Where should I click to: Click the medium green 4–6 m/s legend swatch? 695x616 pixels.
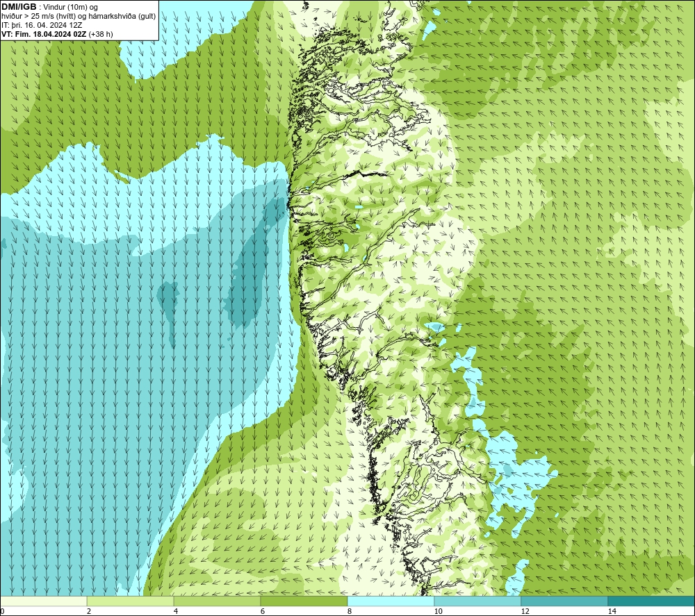click(217, 601)
